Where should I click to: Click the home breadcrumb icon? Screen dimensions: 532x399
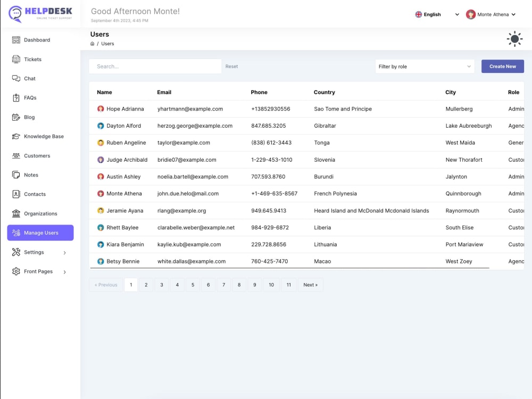click(92, 44)
